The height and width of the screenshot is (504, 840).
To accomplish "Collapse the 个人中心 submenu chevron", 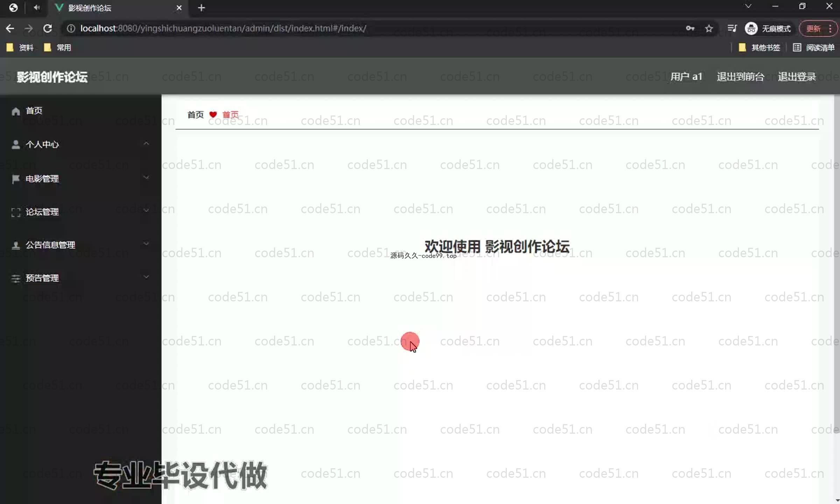I will [146, 143].
